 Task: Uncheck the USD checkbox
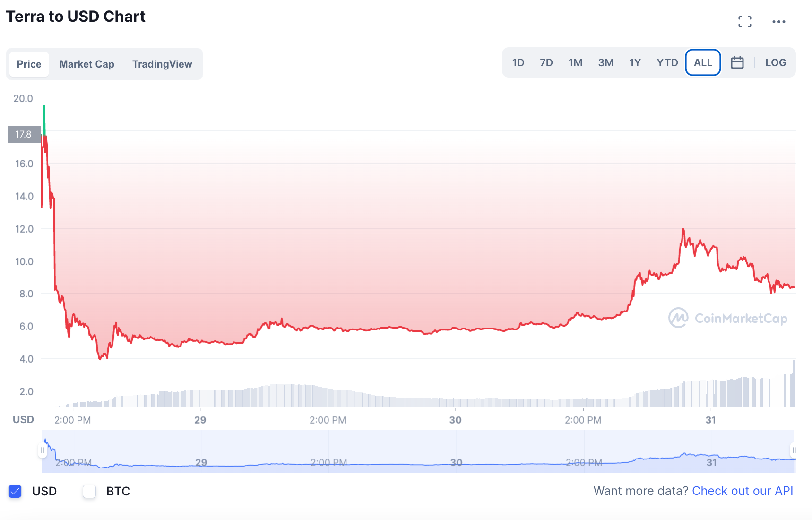point(15,491)
